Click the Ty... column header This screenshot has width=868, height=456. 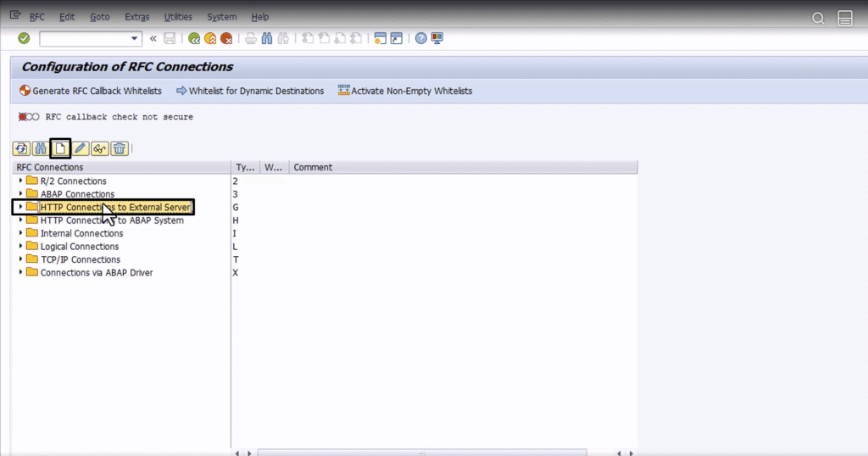click(245, 167)
